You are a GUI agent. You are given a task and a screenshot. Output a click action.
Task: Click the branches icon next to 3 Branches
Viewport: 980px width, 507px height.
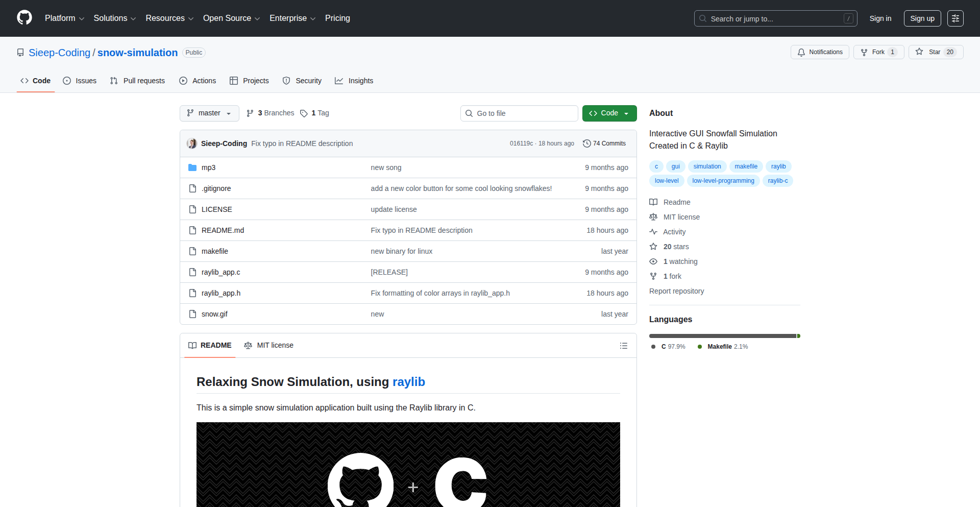coord(250,113)
